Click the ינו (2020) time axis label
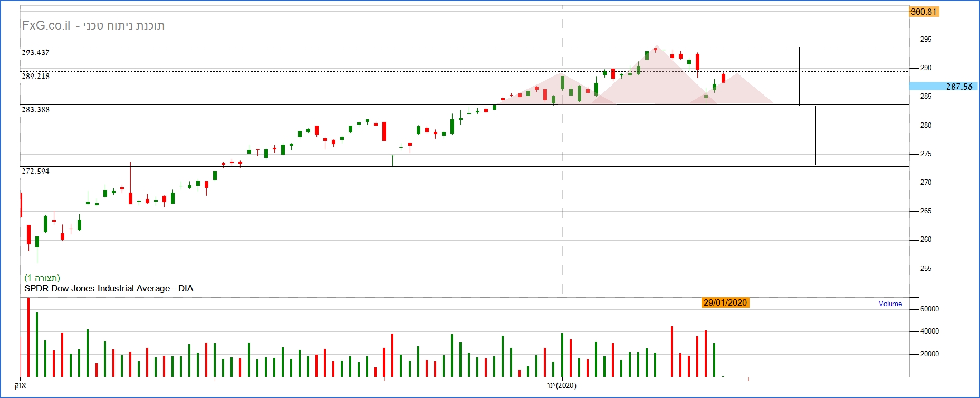This screenshot has width=980, height=398. (562, 385)
